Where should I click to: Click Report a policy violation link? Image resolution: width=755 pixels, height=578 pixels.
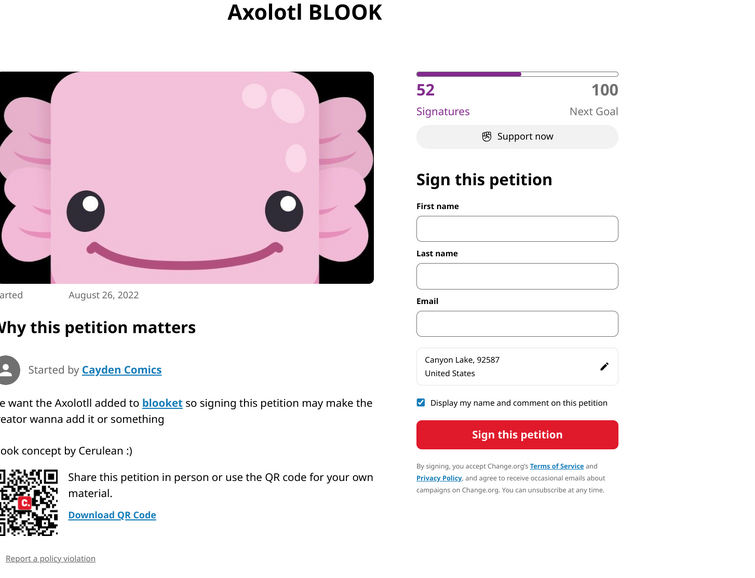coord(51,559)
